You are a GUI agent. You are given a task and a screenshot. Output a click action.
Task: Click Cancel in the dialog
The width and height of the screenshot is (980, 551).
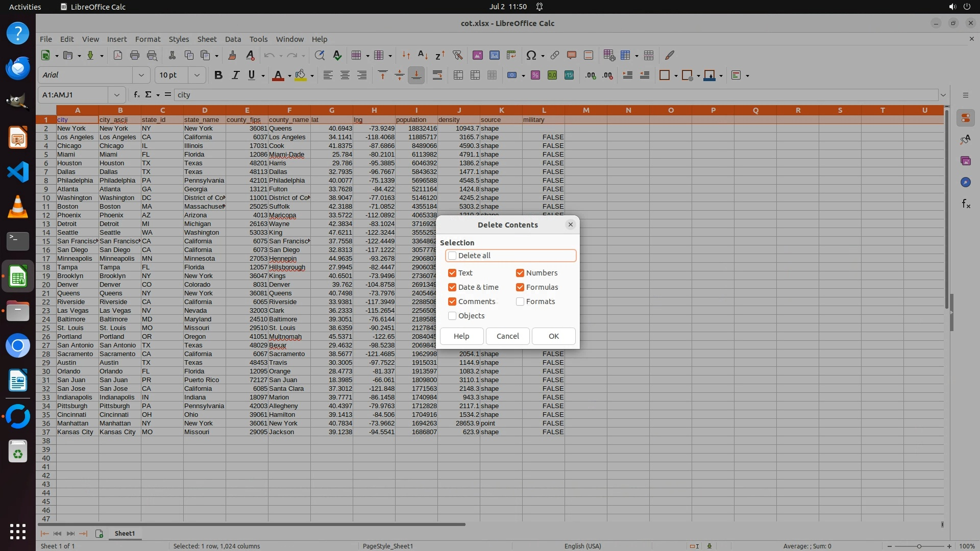coord(507,336)
